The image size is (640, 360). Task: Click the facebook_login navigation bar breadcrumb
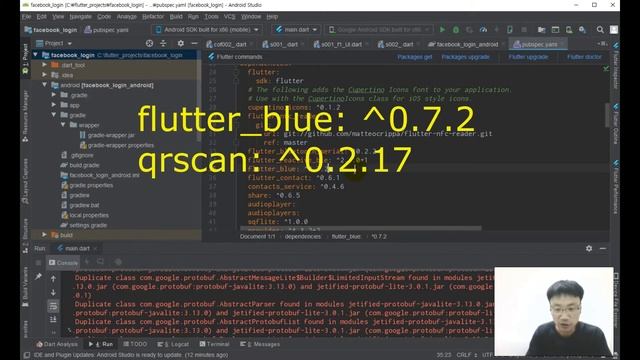tap(51, 30)
